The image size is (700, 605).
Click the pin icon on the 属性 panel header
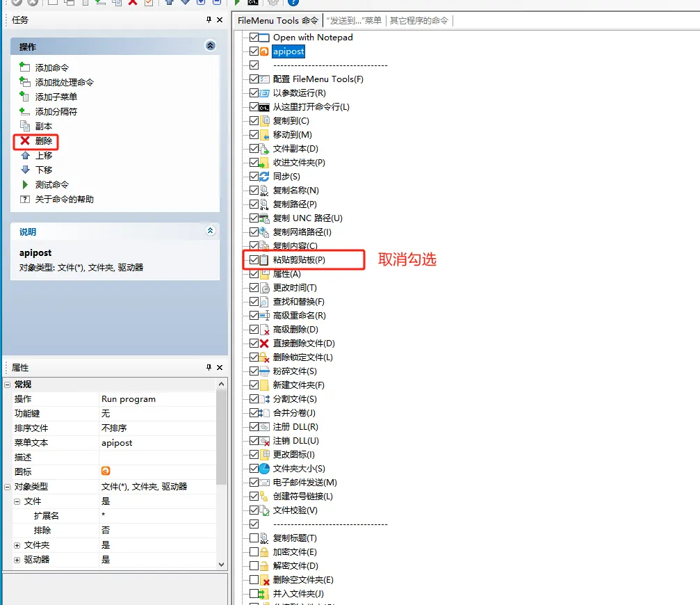point(208,367)
